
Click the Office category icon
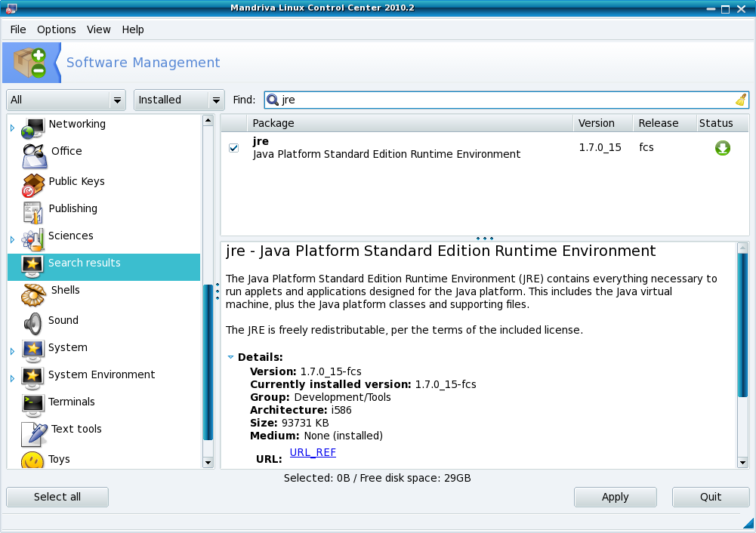point(35,155)
